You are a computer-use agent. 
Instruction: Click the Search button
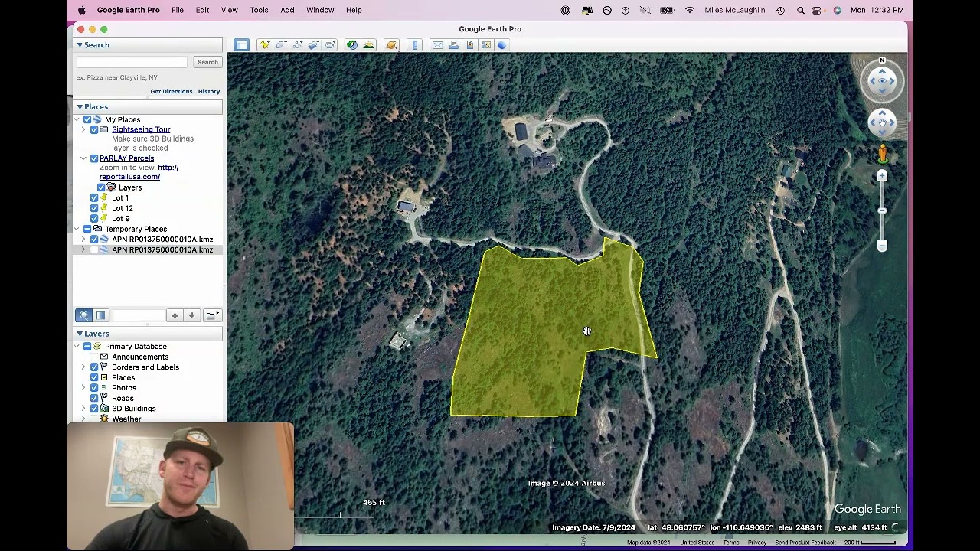pos(207,62)
